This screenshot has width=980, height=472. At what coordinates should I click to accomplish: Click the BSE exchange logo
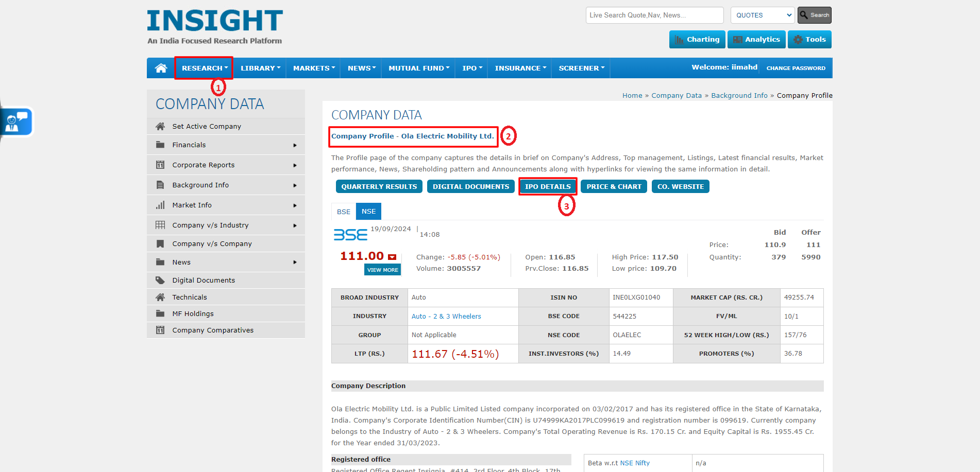click(x=350, y=235)
